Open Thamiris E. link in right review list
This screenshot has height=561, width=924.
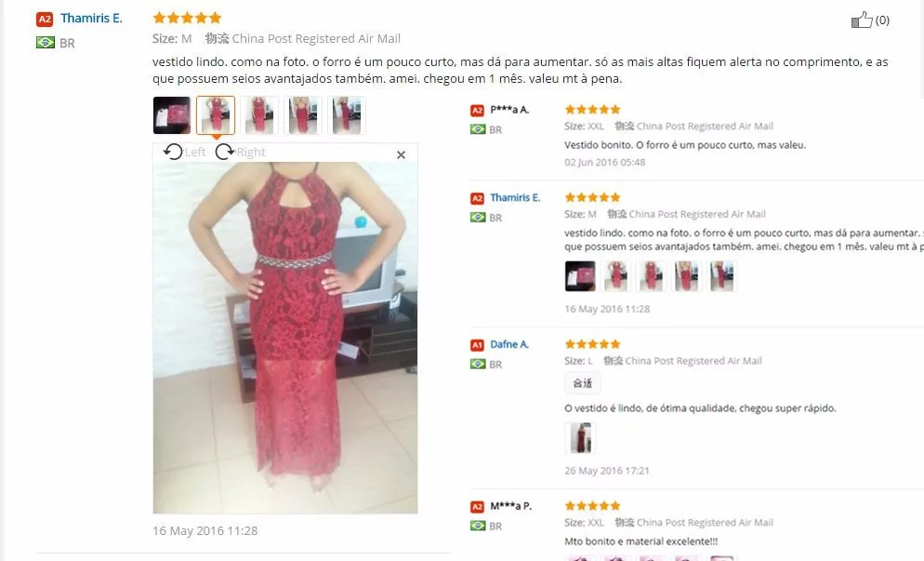tap(515, 197)
